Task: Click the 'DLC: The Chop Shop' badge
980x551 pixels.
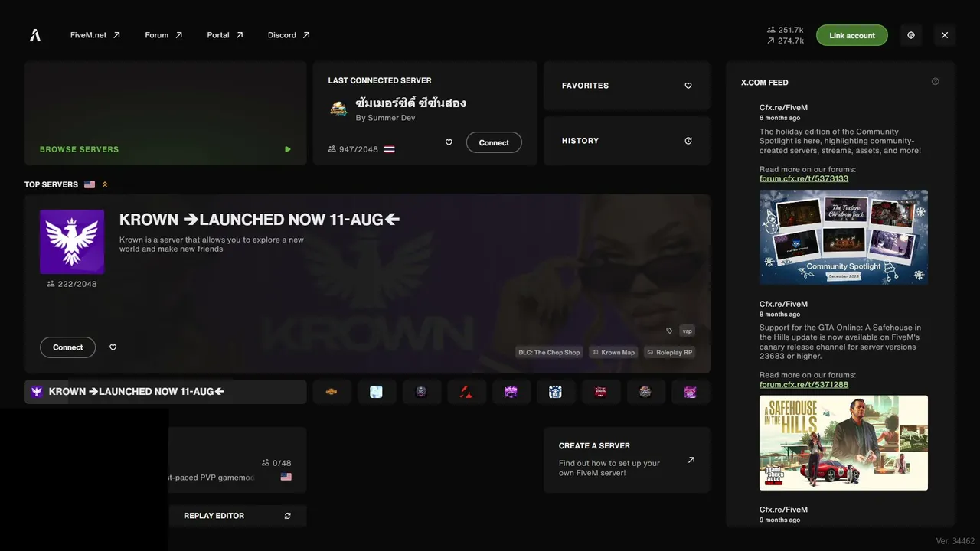Action: click(x=550, y=352)
